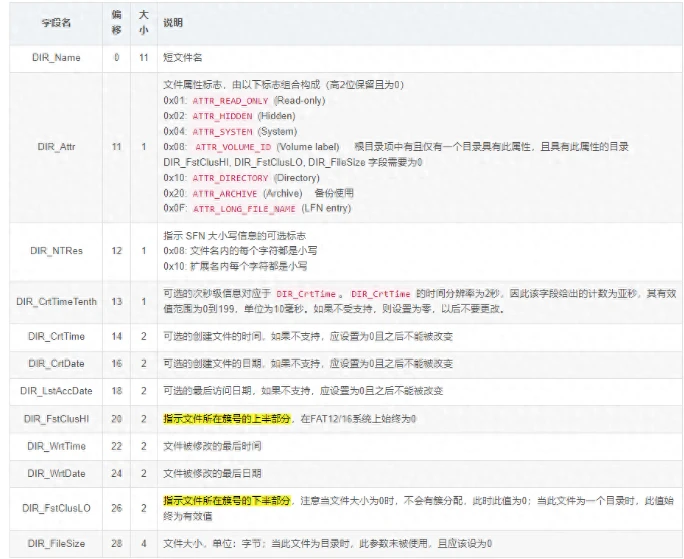Screen dimensions: 684x559
Task: Click the ATTR_HIDDEN code label
Action: click(222, 116)
